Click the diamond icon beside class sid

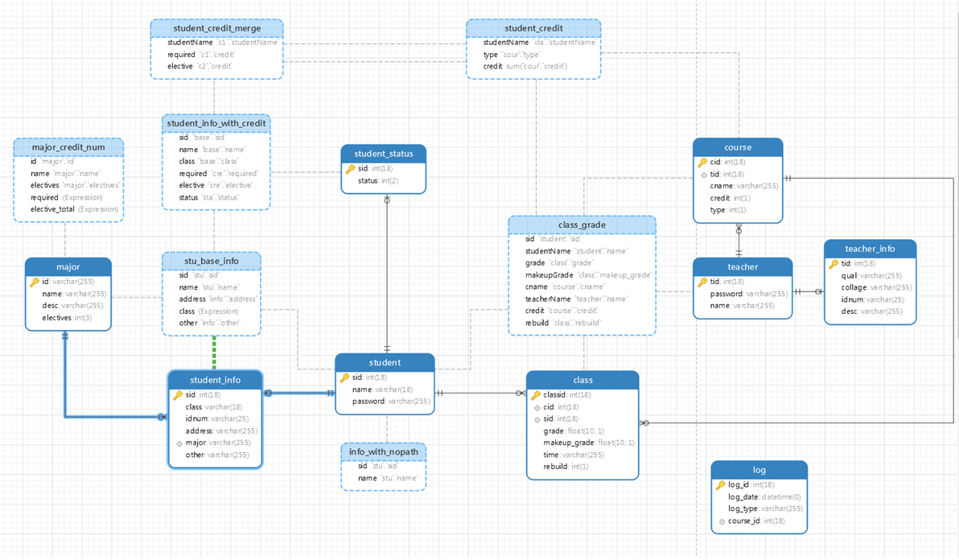[x=537, y=419]
